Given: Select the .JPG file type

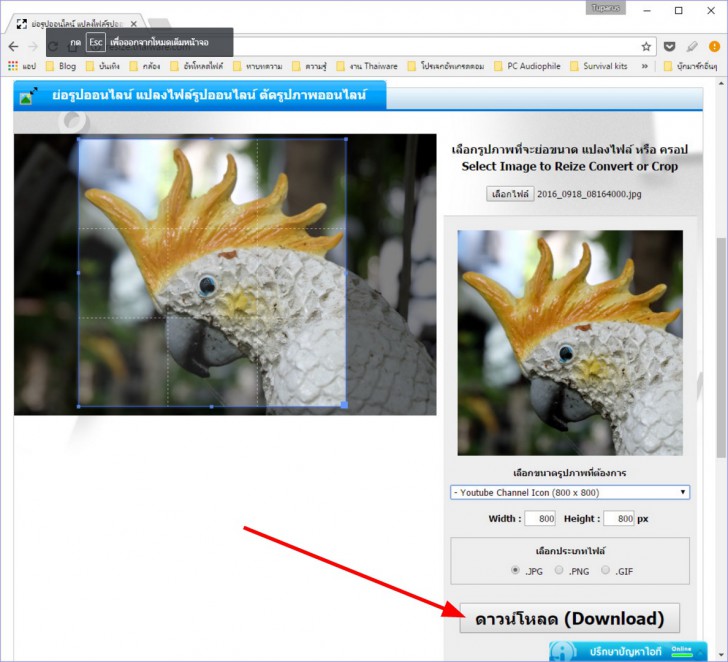Looking at the screenshot, I should click(515, 570).
